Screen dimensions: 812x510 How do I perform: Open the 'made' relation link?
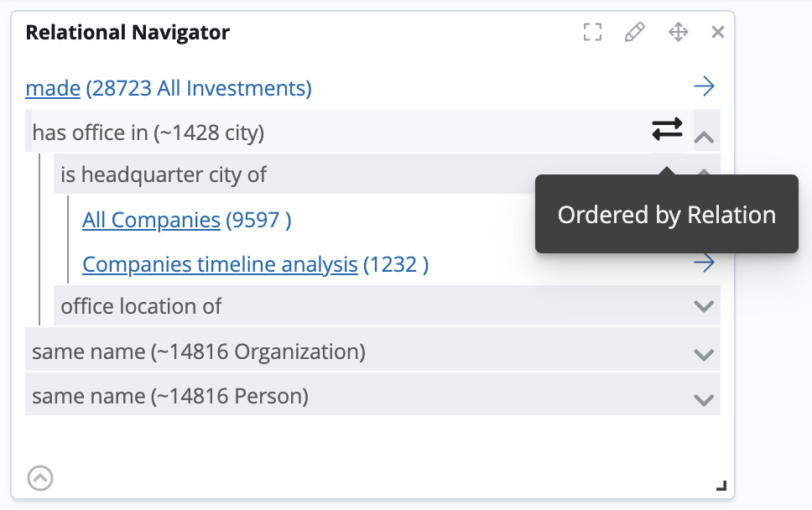(x=53, y=88)
